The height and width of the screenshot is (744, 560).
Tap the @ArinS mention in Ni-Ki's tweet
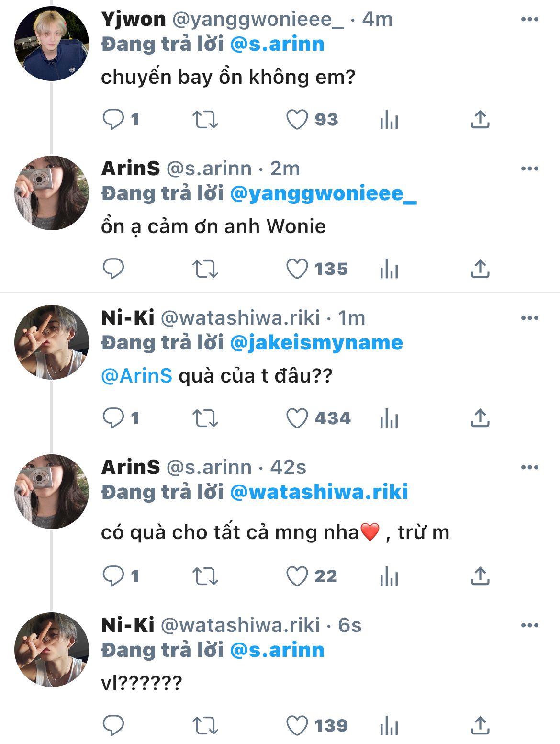coord(137,376)
